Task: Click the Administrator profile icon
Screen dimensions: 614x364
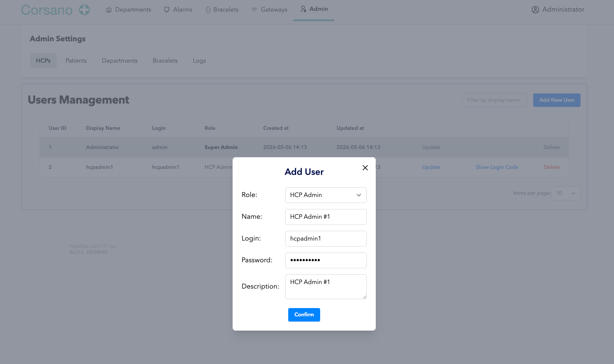Action: click(x=535, y=10)
